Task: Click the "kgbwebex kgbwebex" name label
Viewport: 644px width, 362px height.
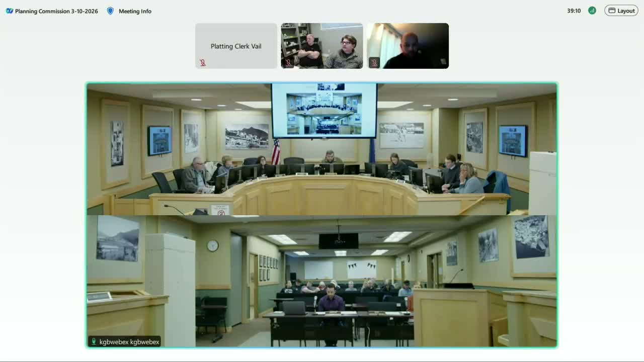Action: point(129,342)
